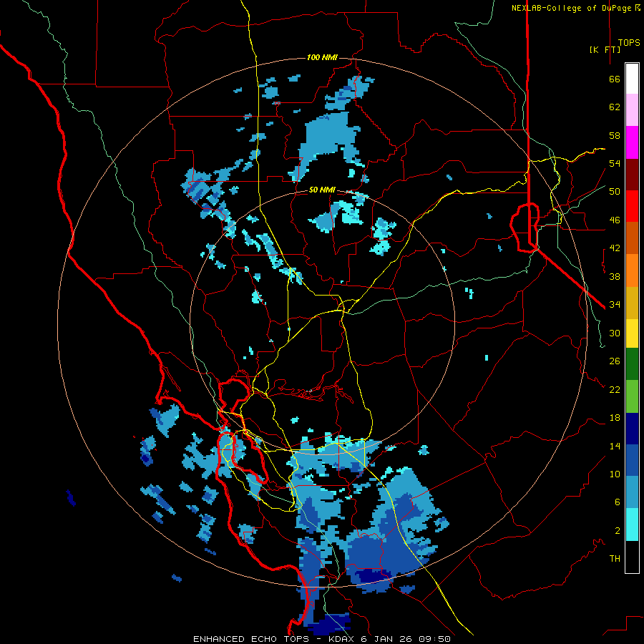Image resolution: width=644 pixels, height=644 pixels.
Task: Click the white swatch in the tops legend
Action: coord(632,79)
